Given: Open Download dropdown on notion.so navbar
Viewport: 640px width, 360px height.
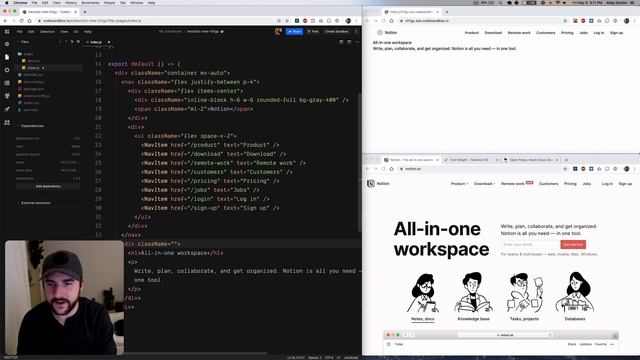Looking at the screenshot, I should tap(484, 184).
